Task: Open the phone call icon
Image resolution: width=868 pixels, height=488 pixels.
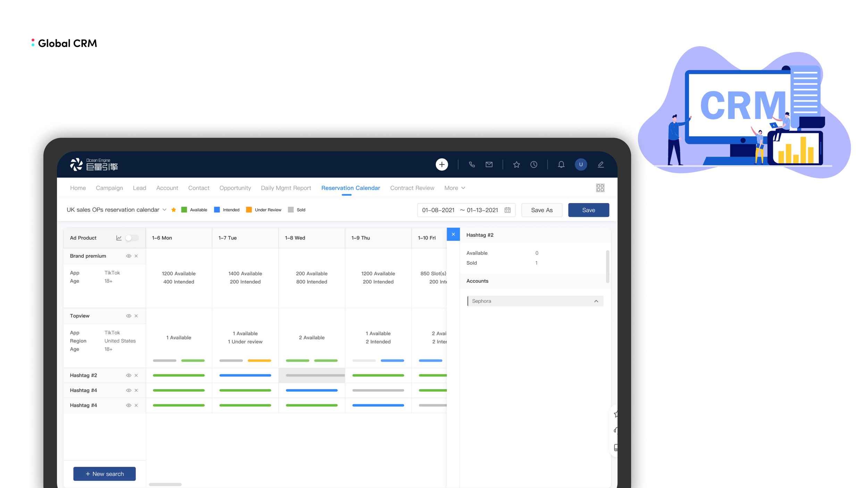Action: click(x=471, y=165)
